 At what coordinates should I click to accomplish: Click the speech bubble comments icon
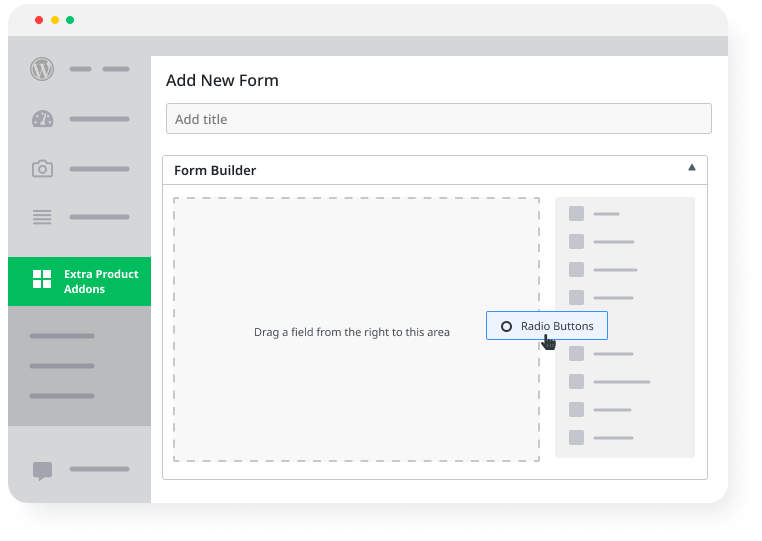[42, 471]
